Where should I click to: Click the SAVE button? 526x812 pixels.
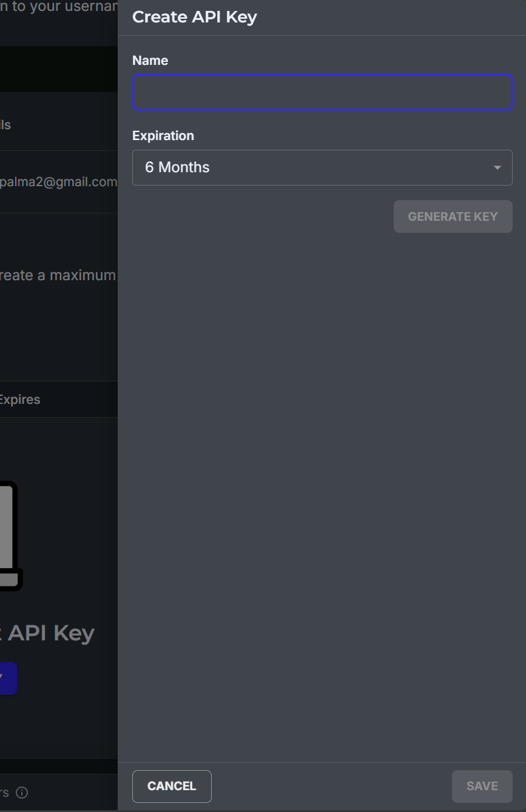pyautogui.click(x=482, y=786)
